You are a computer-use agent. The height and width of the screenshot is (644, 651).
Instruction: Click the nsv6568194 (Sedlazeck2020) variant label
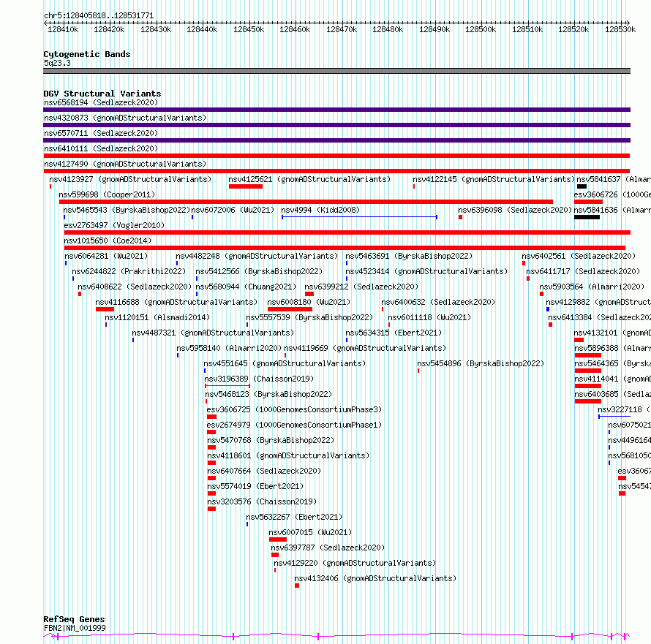[101, 102]
